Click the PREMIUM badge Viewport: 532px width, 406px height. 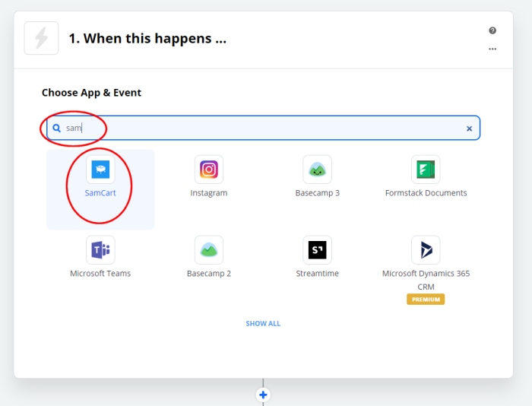[426, 300]
